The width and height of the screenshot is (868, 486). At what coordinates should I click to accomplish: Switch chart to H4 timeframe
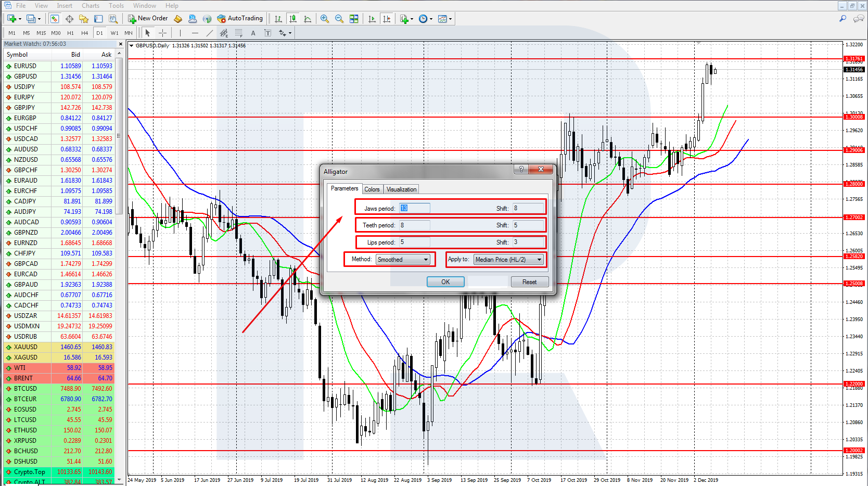[84, 33]
